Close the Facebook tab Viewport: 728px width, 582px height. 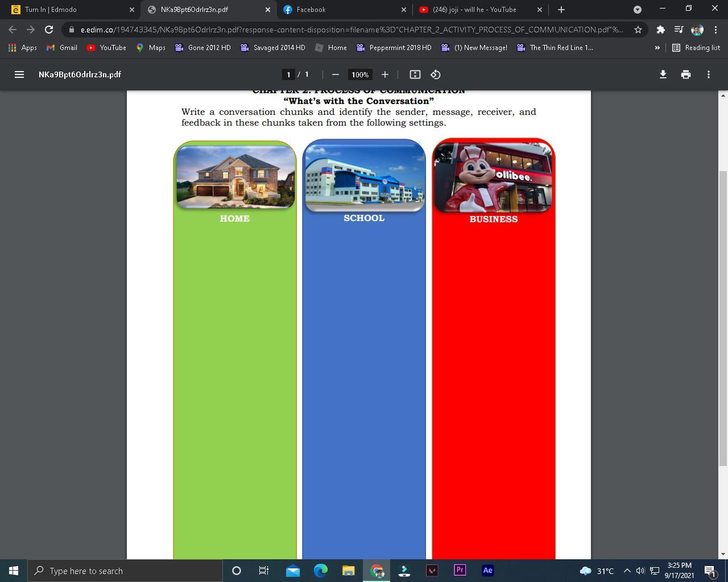(404, 10)
